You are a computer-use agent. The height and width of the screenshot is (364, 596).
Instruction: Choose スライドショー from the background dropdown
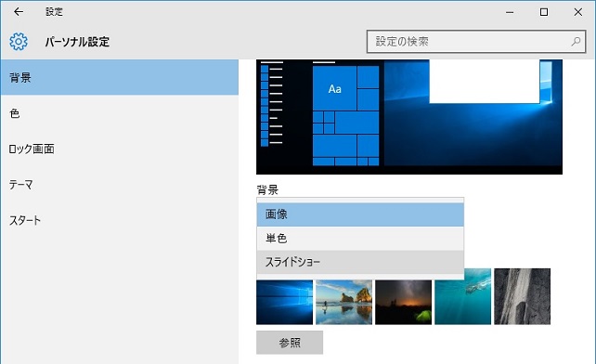click(360, 262)
